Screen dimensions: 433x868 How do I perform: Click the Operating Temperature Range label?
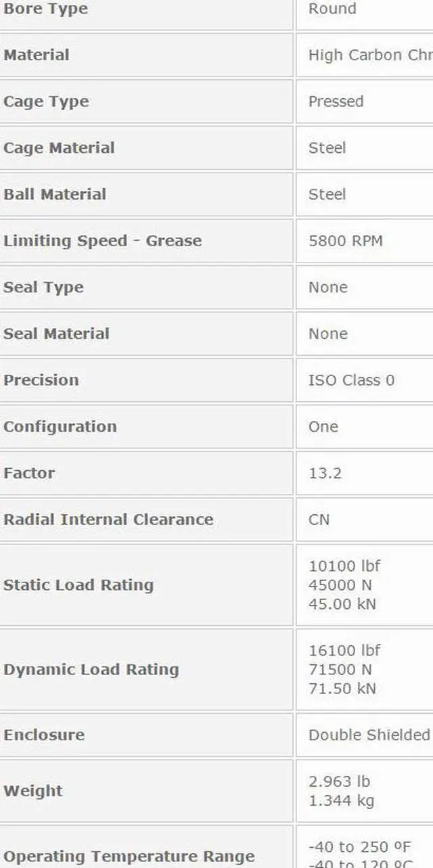click(129, 856)
